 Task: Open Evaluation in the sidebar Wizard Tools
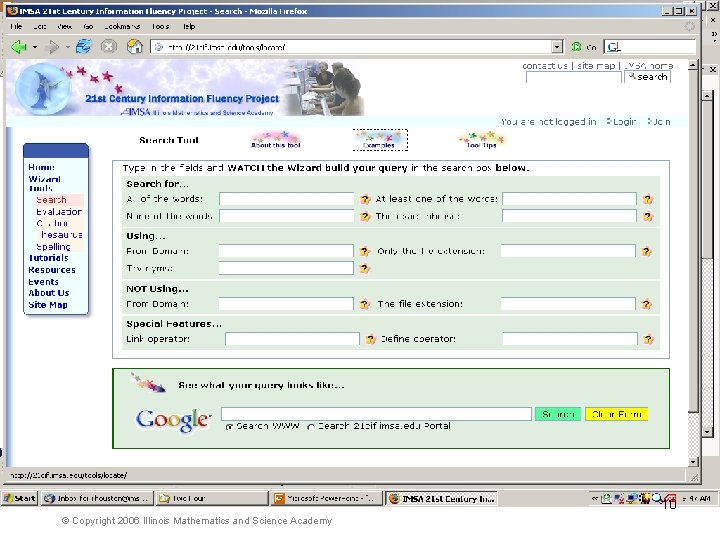pyautogui.click(x=59, y=212)
